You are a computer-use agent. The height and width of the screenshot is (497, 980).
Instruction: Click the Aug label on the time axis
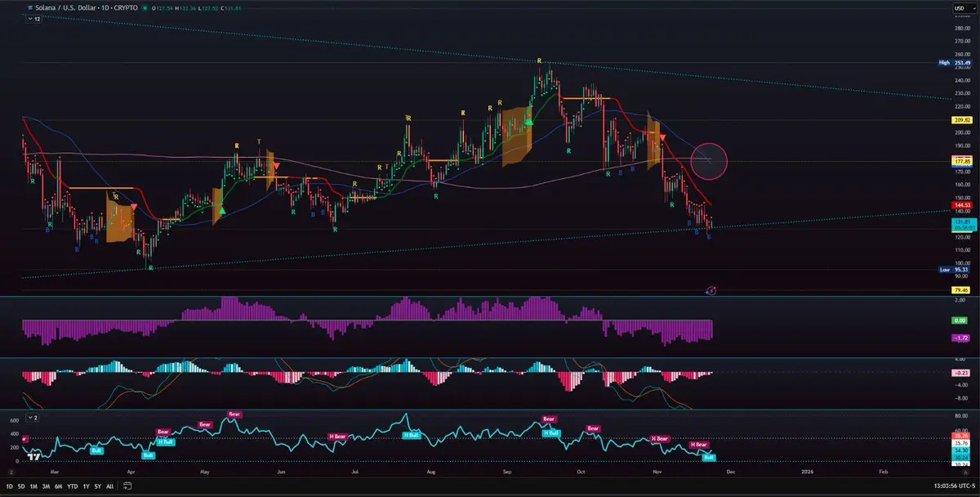click(x=431, y=472)
